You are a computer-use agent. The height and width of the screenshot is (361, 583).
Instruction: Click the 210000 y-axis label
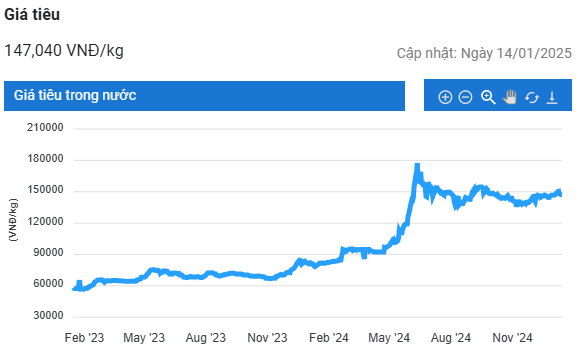click(45, 128)
